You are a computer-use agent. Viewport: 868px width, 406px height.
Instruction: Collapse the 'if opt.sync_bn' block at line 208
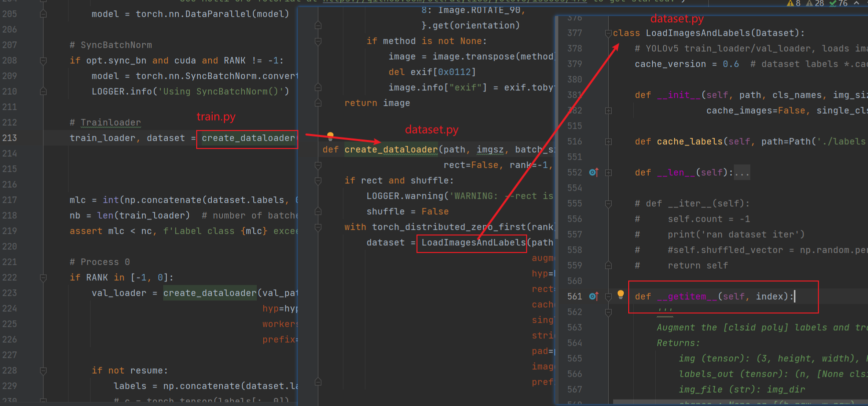click(44, 61)
